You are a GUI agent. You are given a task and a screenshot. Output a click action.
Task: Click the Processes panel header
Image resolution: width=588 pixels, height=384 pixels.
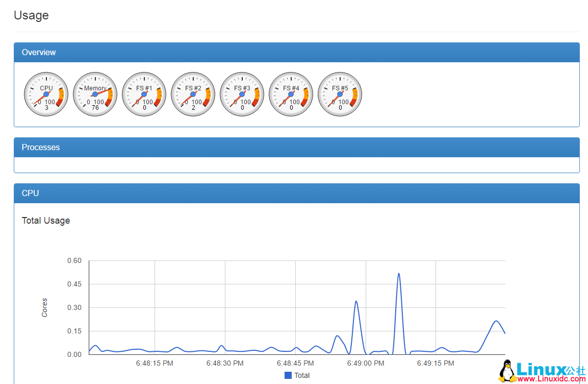[x=297, y=148]
